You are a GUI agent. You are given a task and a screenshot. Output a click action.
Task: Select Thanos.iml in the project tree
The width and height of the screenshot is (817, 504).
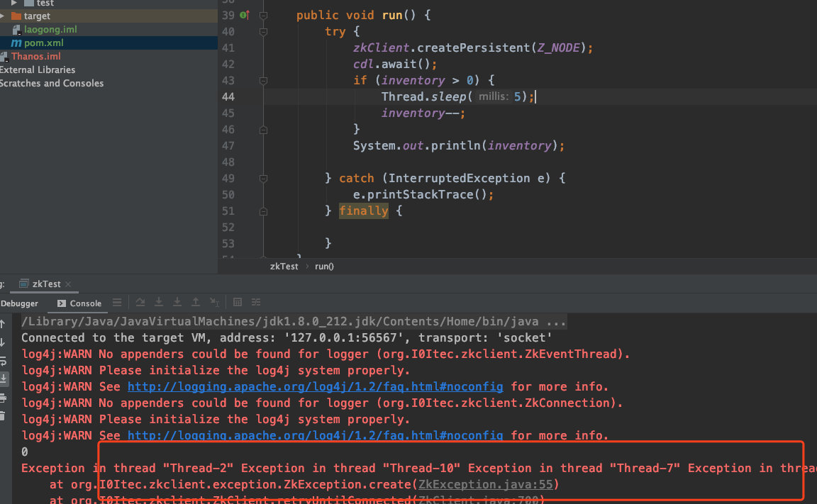pos(109,56)
